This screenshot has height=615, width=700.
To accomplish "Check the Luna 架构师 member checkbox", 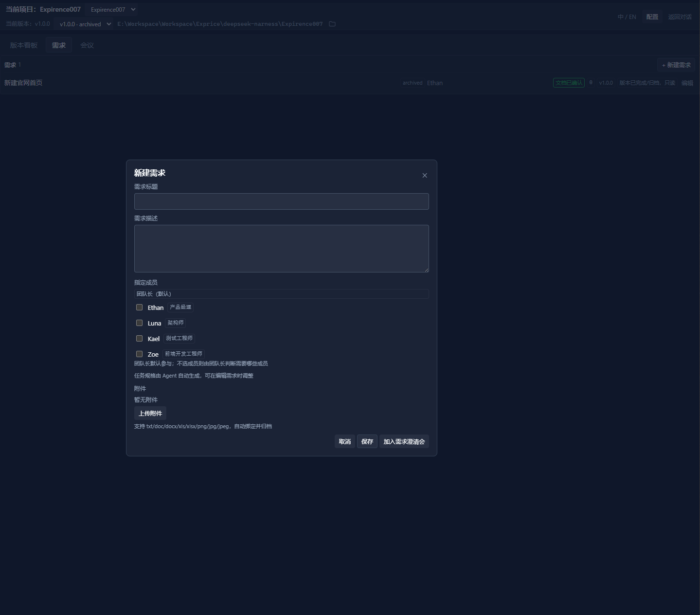I will [140, 323].
